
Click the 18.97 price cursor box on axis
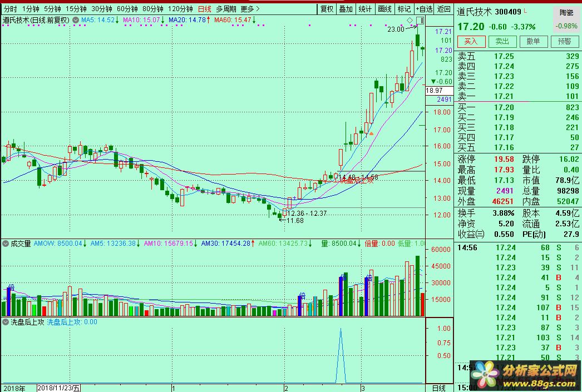[x=440, y=91]
